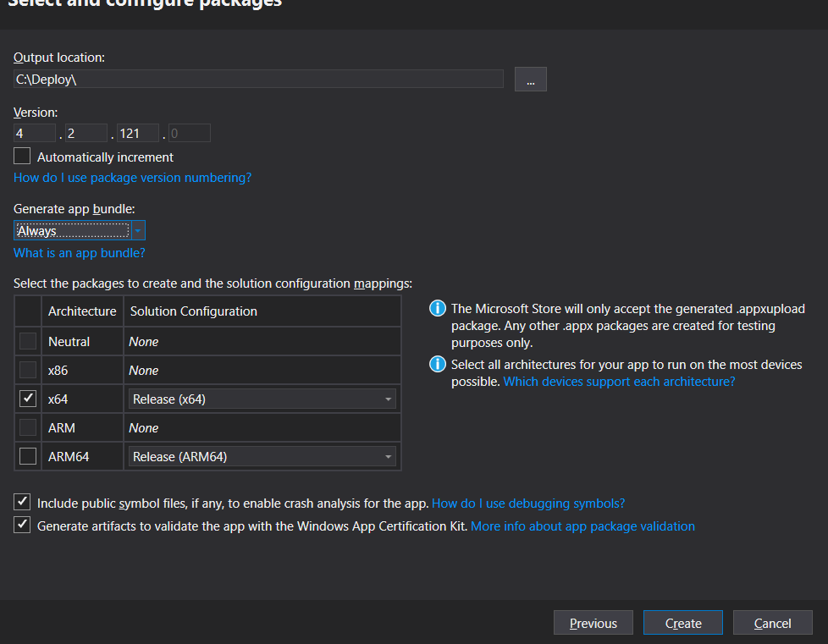Click the Microsoft Store info icon
Screen dimensions: 828x644
pyautogui.click(x=437, y=308)
